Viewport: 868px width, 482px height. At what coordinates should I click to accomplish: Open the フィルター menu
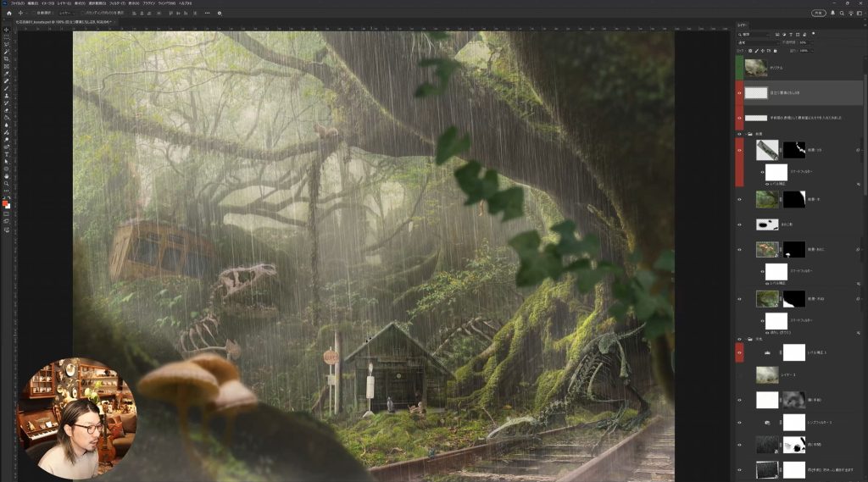tap(117, 3)
